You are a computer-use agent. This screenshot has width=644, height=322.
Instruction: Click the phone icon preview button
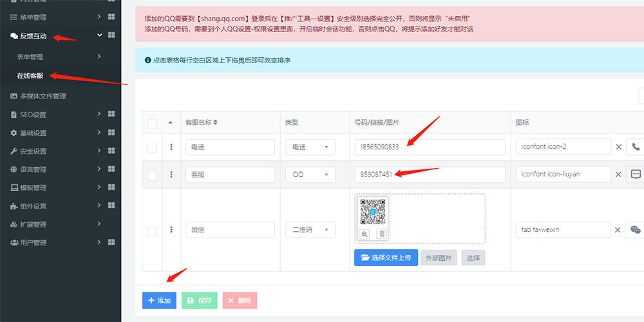point(636,147)
